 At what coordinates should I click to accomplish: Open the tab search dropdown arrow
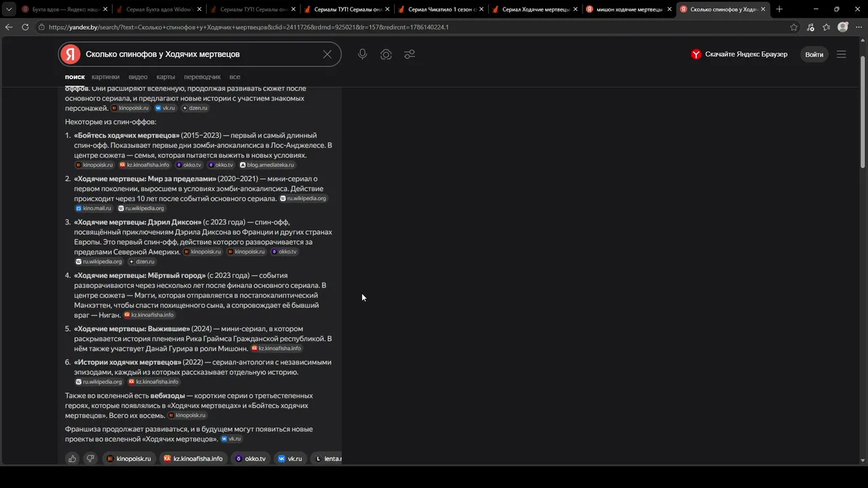(9, 9)
